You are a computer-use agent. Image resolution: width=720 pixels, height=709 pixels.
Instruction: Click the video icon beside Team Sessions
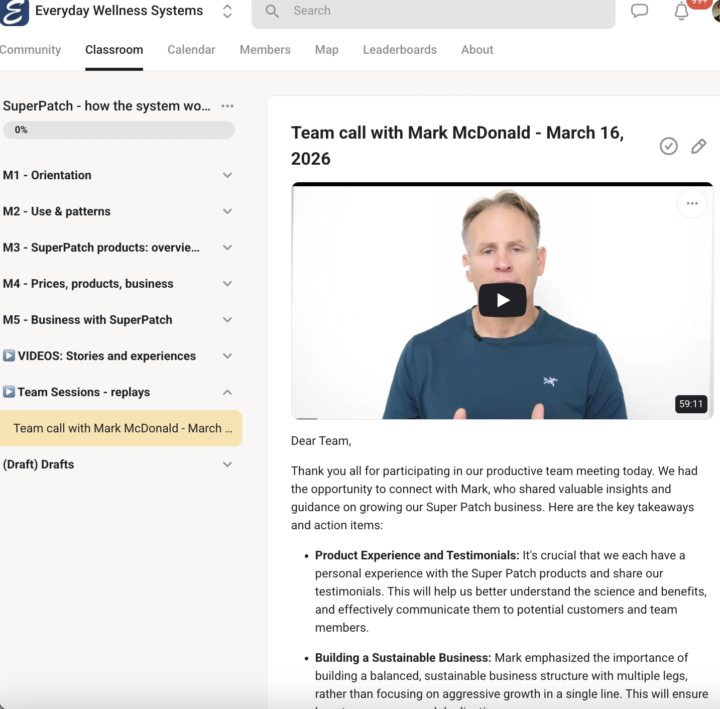pos(9,392)
